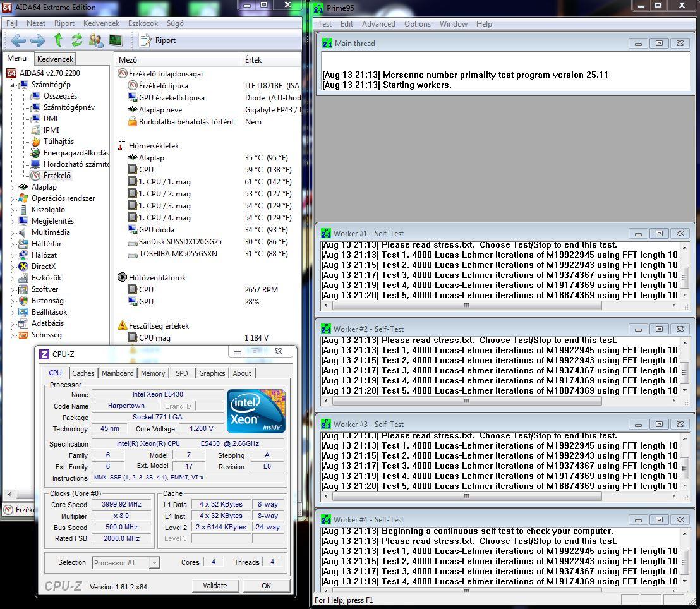The height and width of the screenshot is (609, 700).
Task: Click the Prime95 title bar icon
Action: click(318, 8)
